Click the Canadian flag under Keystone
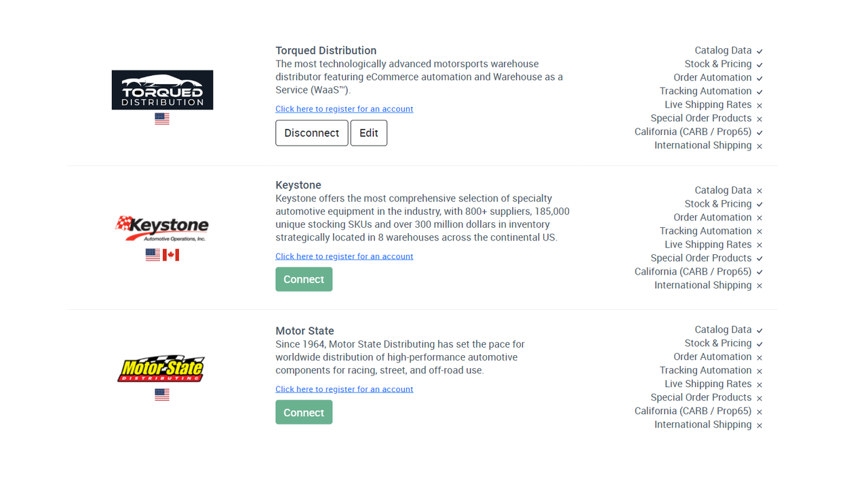This screenshot has height=488, width=868. 171,254
